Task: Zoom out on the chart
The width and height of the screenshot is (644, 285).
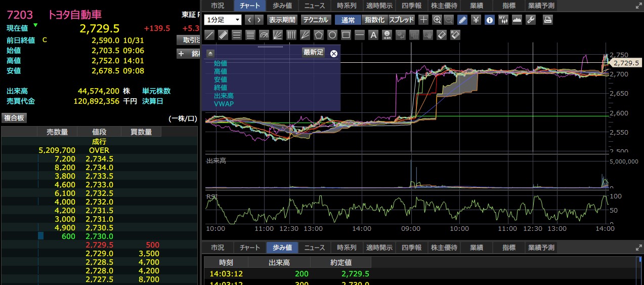Action: pyautogui.click(x=449, y=20)
